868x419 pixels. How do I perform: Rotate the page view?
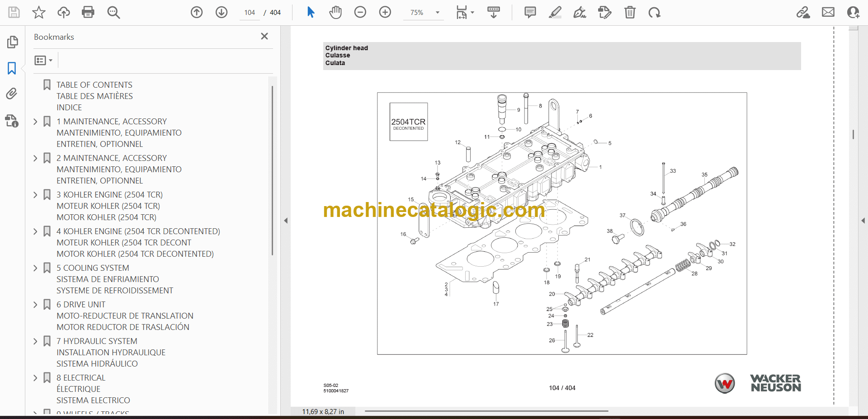[654, 12]
